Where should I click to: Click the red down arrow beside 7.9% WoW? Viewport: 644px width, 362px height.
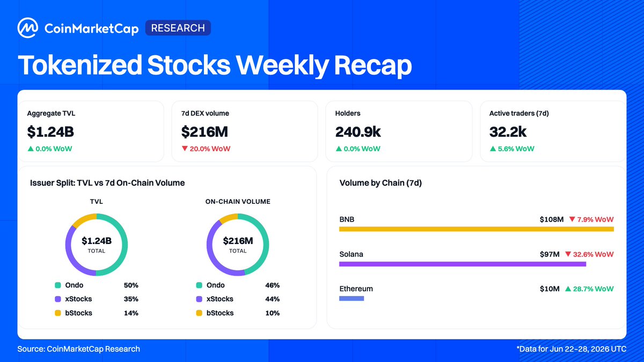[572, 220]
